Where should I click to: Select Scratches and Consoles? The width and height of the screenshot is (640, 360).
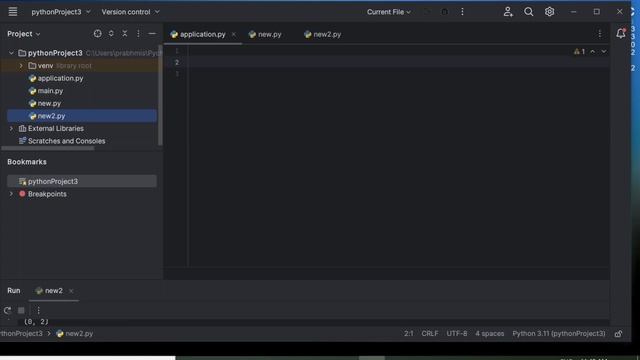[67, 141]
